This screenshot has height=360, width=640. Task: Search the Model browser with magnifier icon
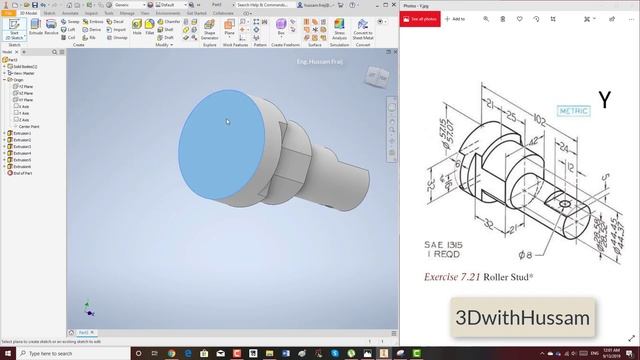coord(54,52)
